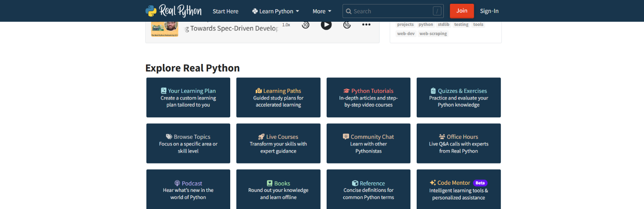The width and height of the screenshot is (644, 209).
Task: Click the Beta badge on Code Mentor
Action: tap(480, 183)
